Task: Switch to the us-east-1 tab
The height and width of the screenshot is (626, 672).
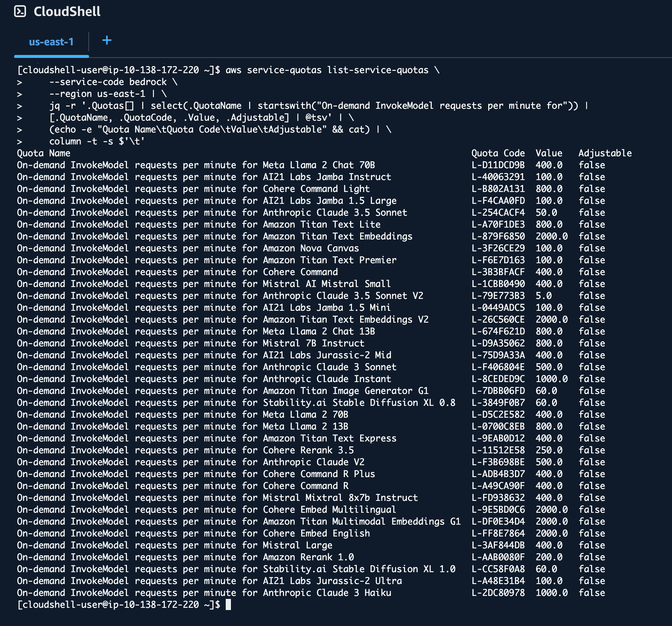Action: 51,42
